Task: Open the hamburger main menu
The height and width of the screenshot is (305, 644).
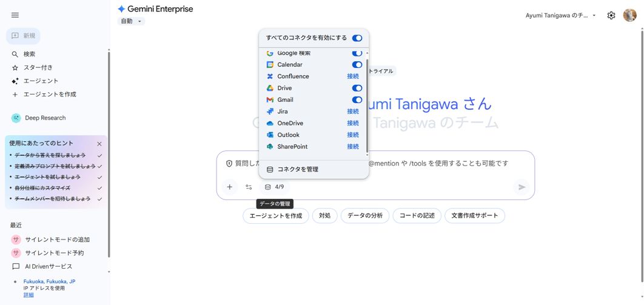Action: tap(15, 15)
